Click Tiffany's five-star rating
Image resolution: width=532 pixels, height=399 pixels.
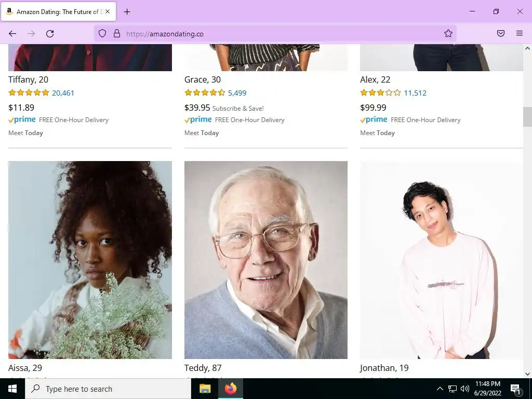29,92
